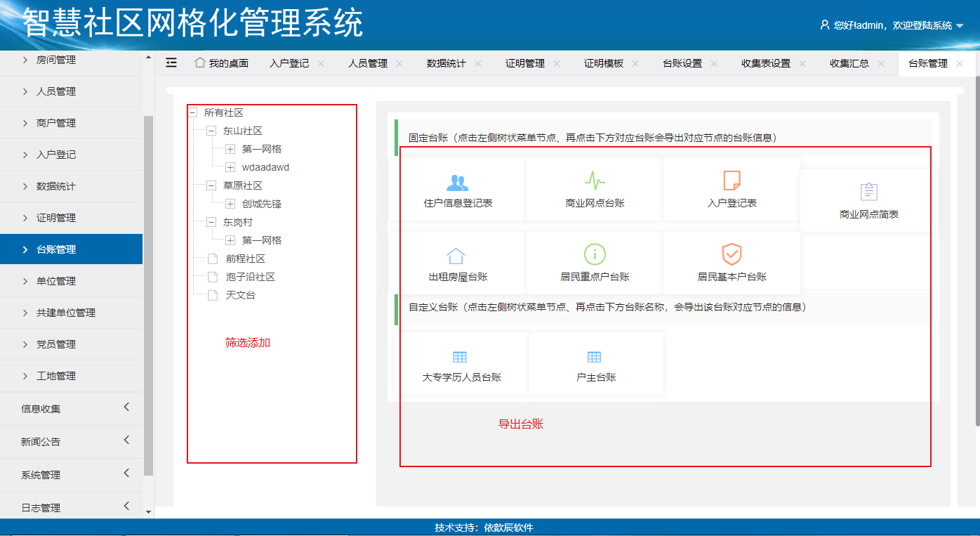Click the 住户信息登记表 people icon

[x=457, y=183]
